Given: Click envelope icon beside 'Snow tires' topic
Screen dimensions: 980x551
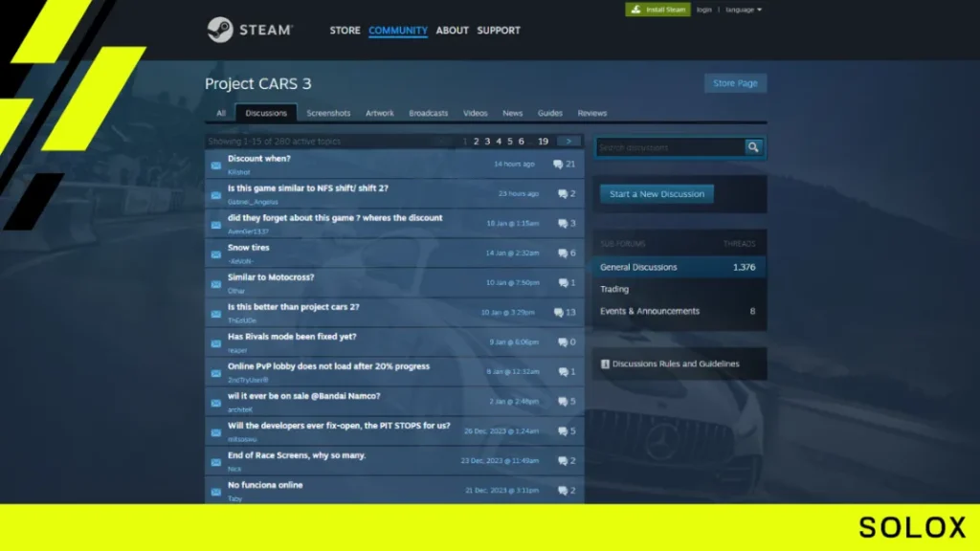Looking at the screenshot, I should point(215,254).
